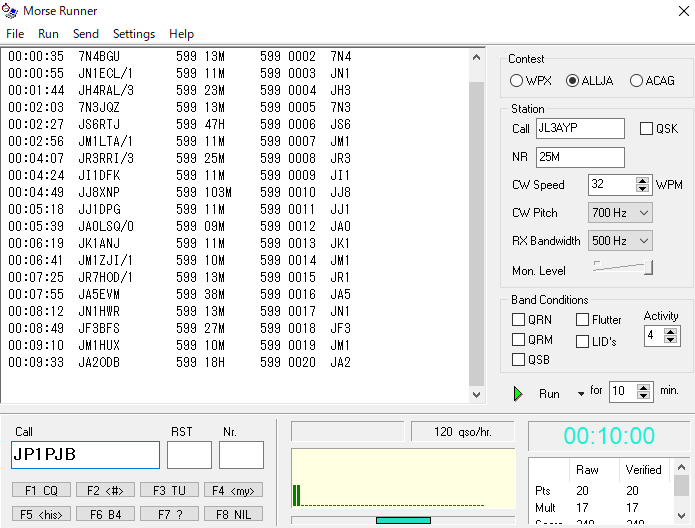Increase CW Speed with up arrow
Viewport: 695px width, 528px height.
644,180
